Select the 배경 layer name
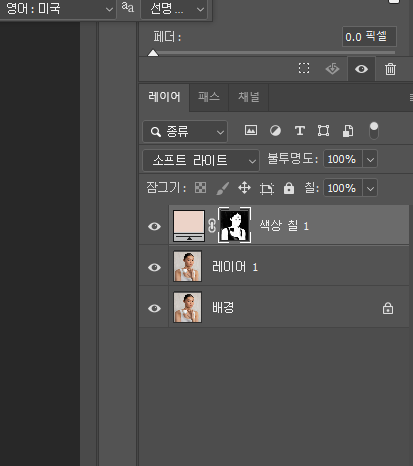Image resolution: width=413 pixels, height=466 pixels. (223, 307)
